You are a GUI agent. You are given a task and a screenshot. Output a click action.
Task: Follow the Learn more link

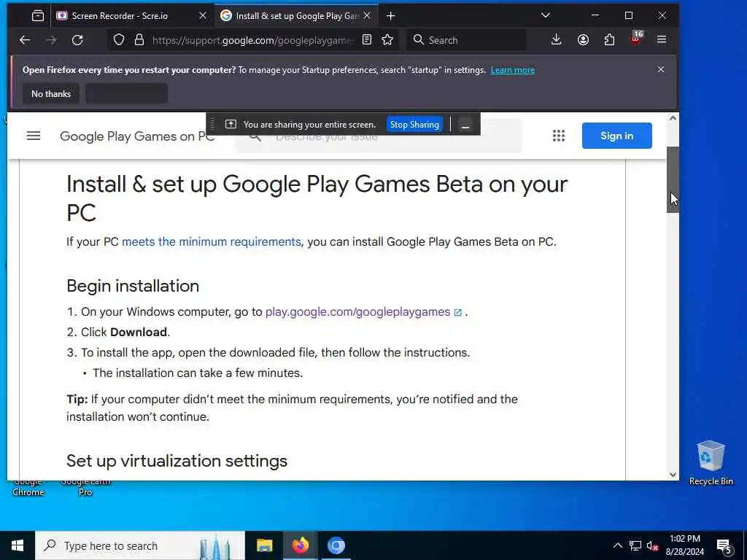tap(513, 70)
